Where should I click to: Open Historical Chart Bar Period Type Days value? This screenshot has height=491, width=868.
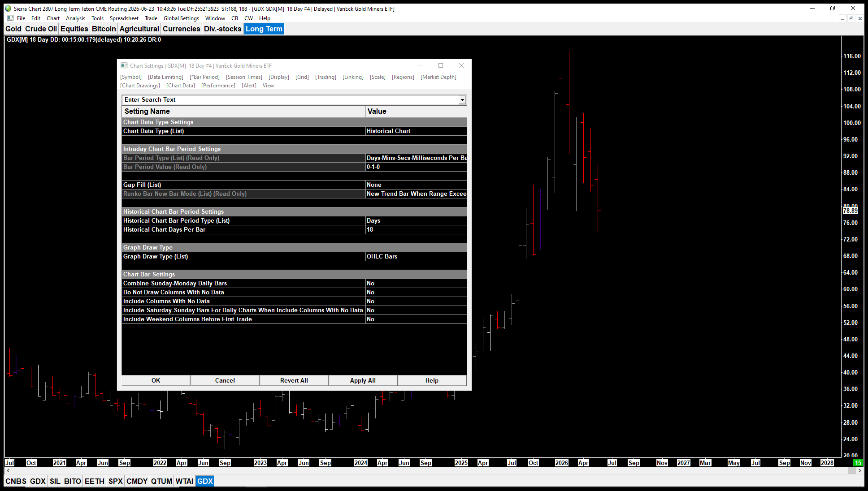tap(416, 221)
